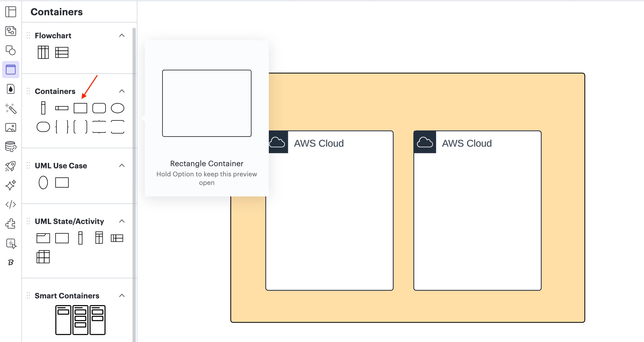Collapse the UML Use Case section
The width and height of the screenshot is (644, 342).
click(122, 166)
